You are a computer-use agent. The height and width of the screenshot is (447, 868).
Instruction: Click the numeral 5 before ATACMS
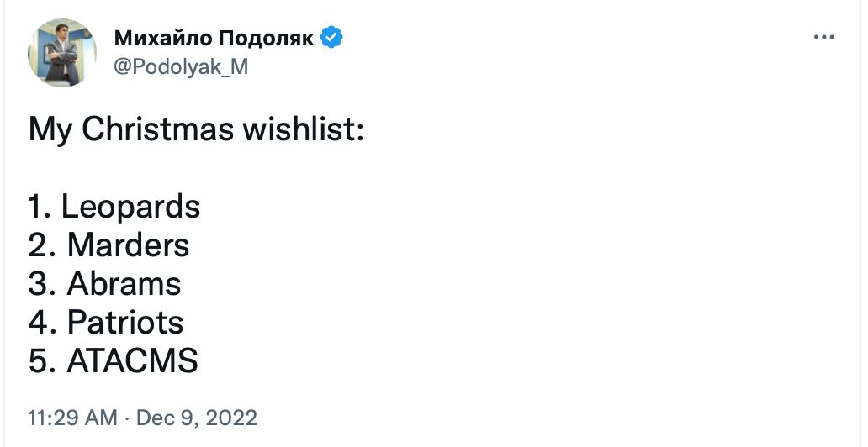tap(38, 360)
